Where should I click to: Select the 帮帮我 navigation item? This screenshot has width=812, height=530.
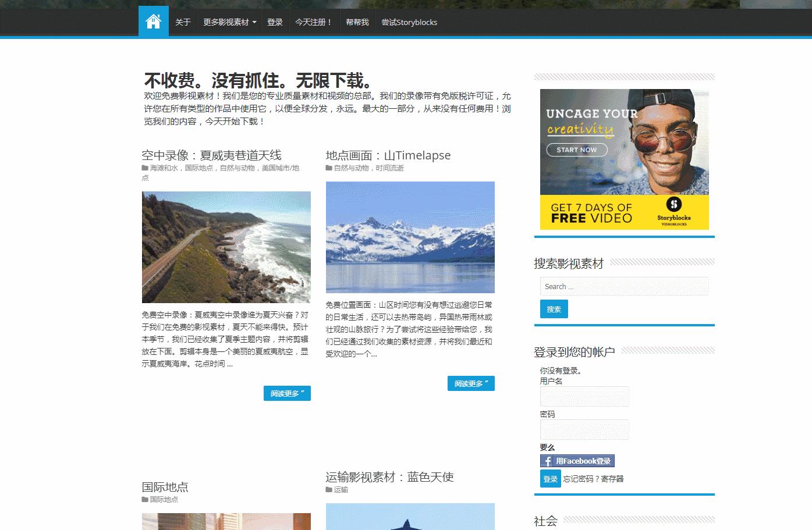(357, 21)
